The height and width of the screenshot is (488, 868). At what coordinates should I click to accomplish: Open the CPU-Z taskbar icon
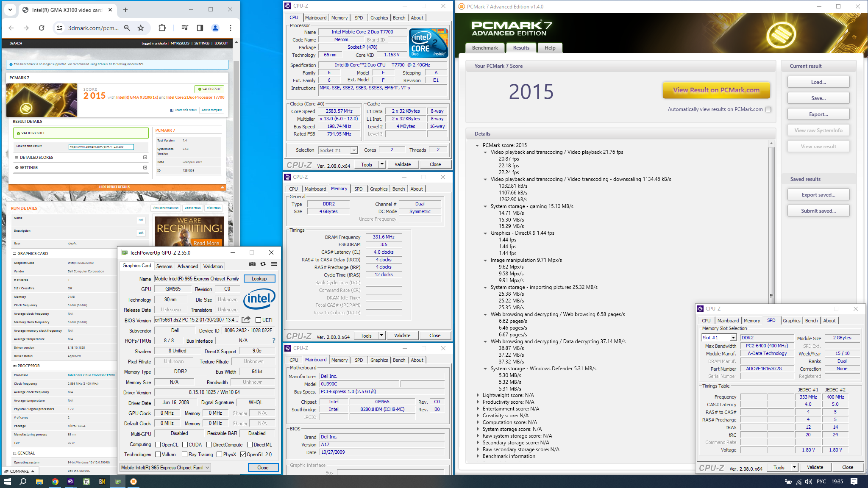[x=71, y=482]
